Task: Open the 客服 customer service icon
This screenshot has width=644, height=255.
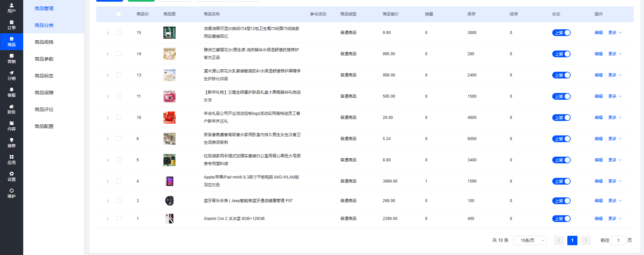Action: [x=11, y=92]
